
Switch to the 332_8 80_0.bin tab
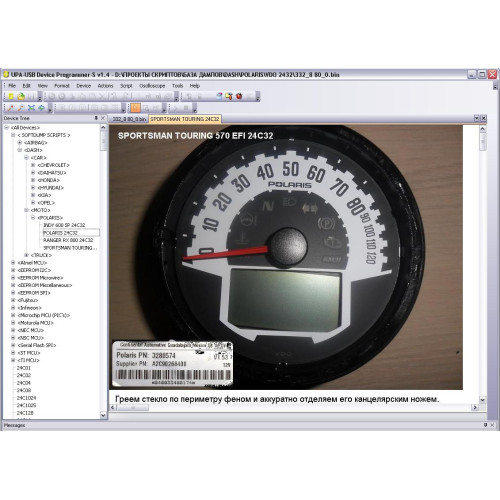[129, 119]
